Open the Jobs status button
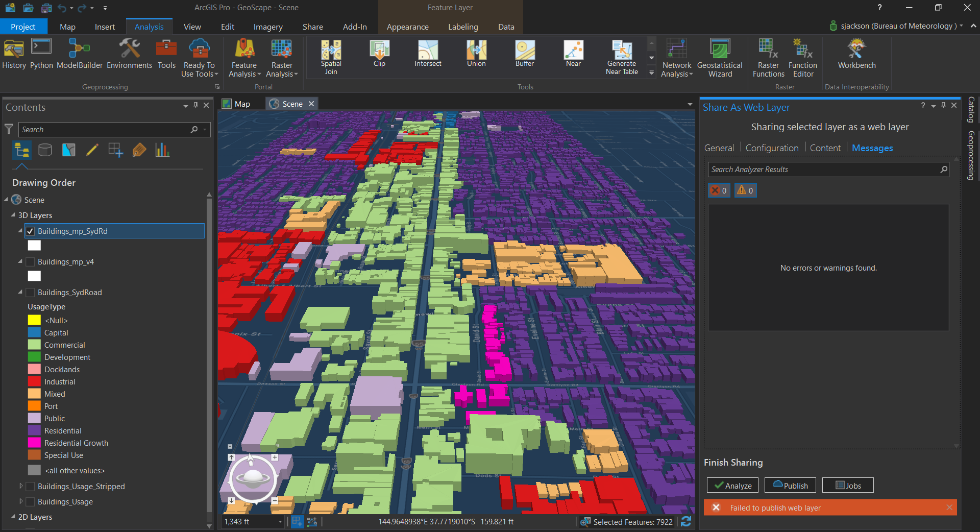Screen dimensions: 980x532 (848, 485)
